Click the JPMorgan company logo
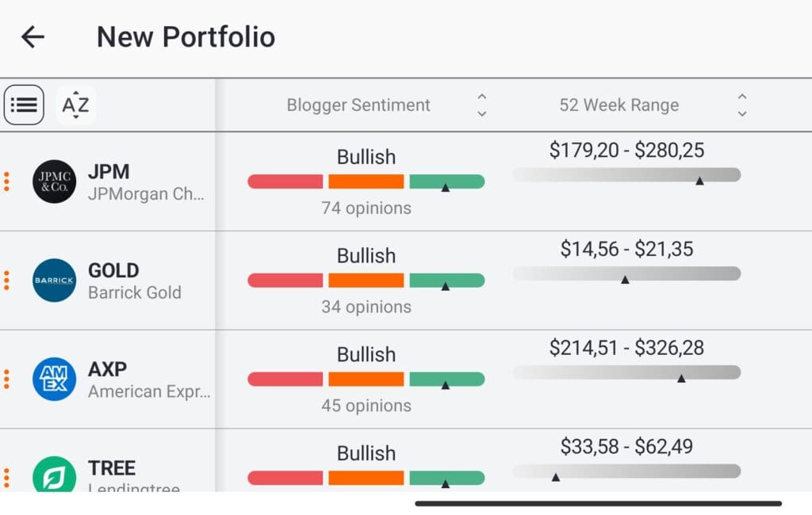 52,181
